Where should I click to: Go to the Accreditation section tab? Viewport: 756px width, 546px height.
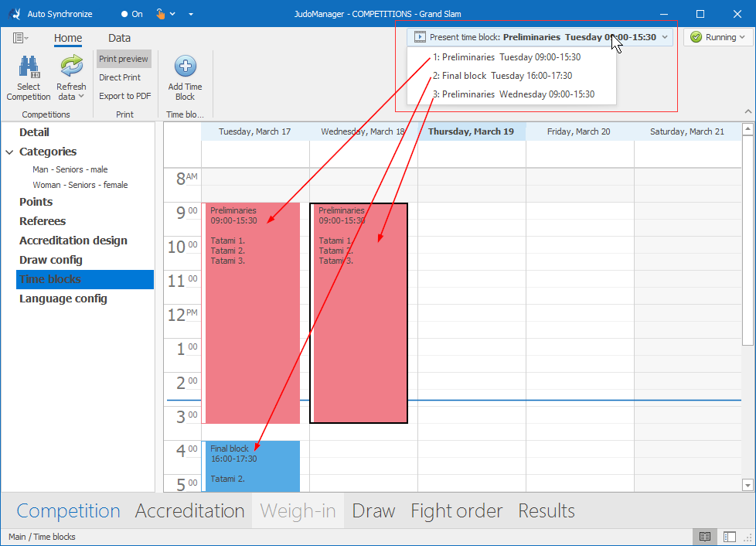(x=189, y=510)
